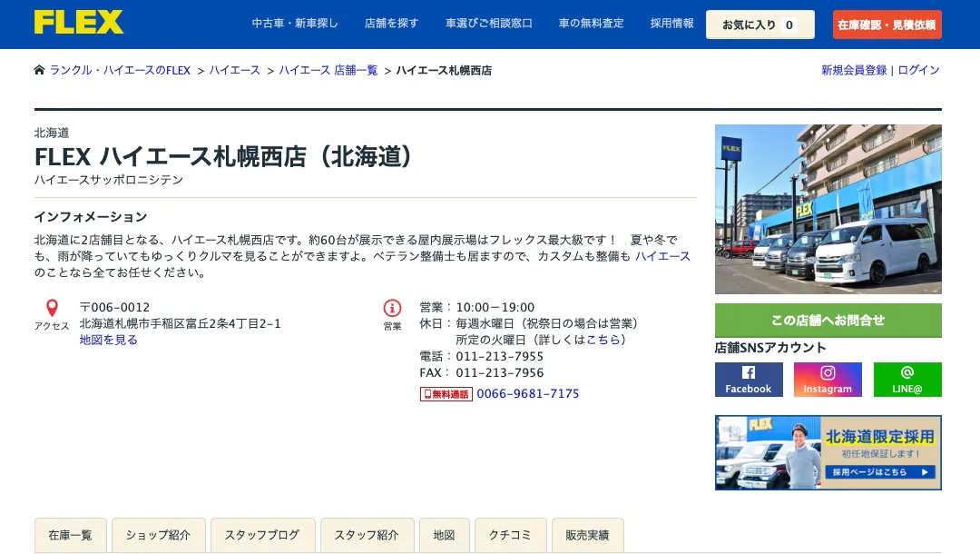The width and height of the screenshot is (980, 554).
Task: Click the FLEX logo in header
Action: click(x=79, y=23)
